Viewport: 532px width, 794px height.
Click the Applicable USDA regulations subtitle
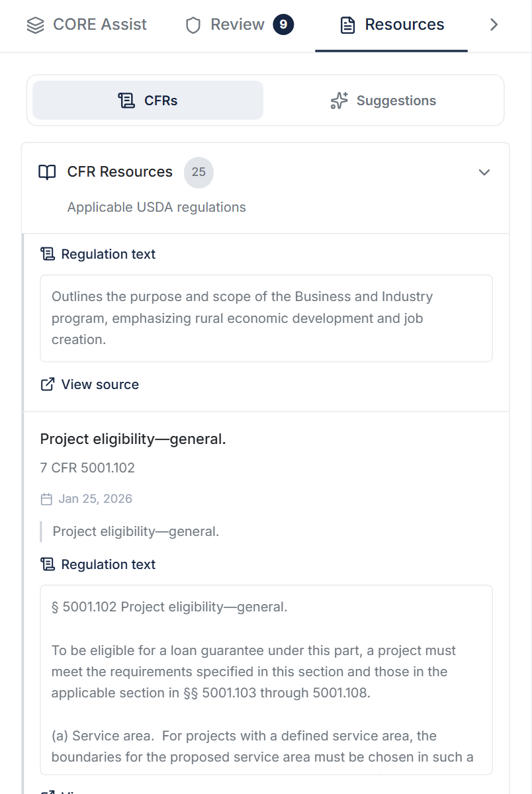click(155, 207)
